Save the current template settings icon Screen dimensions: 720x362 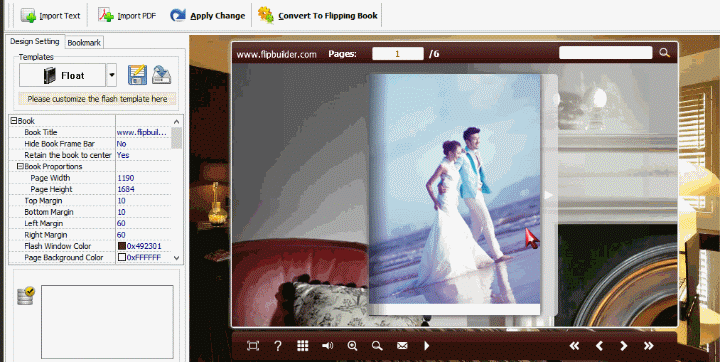point(137,75)
